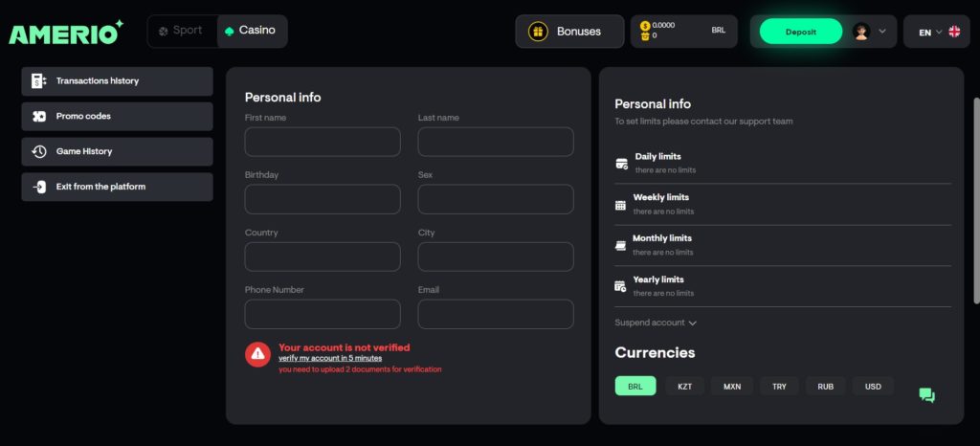The width and height of the screenshot is (980, 446).
Task: Open the gift box Bonuses icon
Action: point(538,32)
